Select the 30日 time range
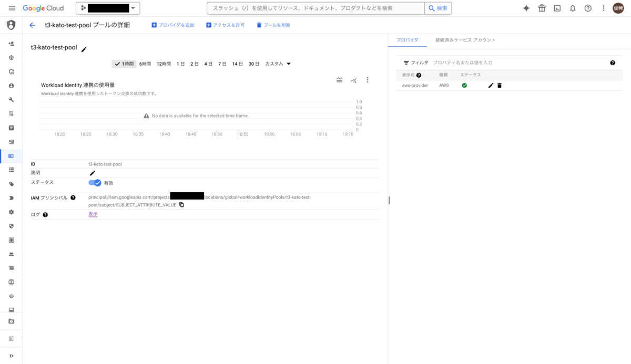The height and width of the screenshot is (364, 631). pos(254,64)
